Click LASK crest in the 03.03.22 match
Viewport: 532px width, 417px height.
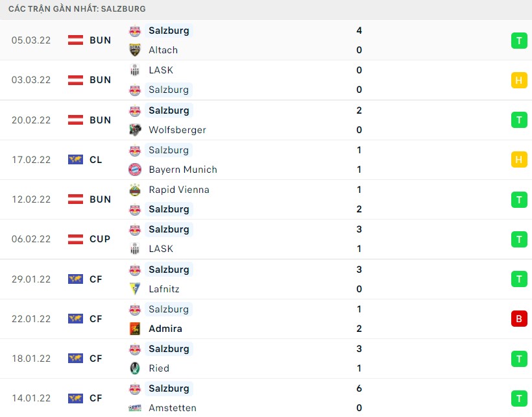pyautogui.click(x=135, y=70)
